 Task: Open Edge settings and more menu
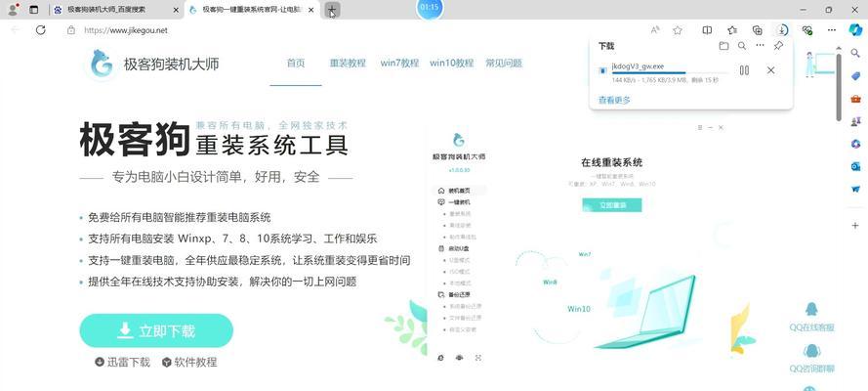pyautogui.click(x=832, y=30)
